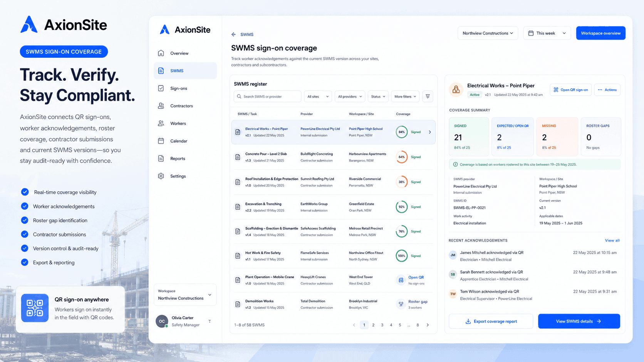Screen dimensions: 644x362
Task: Click the 84% coverage ring of Electrical Works
Action: (401, 132)
